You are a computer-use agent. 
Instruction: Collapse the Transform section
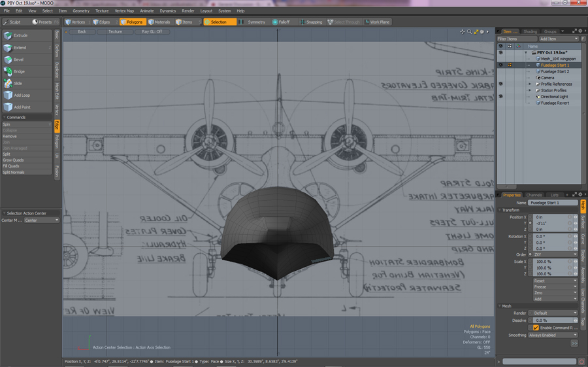[500, 210]
